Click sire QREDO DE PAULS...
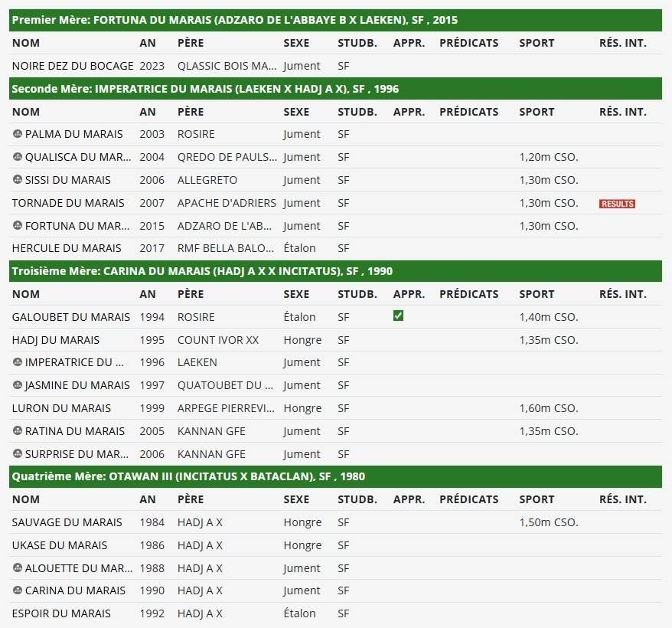Image resolution: width=672 pixels, height=628 pixels. pos(227,158)
